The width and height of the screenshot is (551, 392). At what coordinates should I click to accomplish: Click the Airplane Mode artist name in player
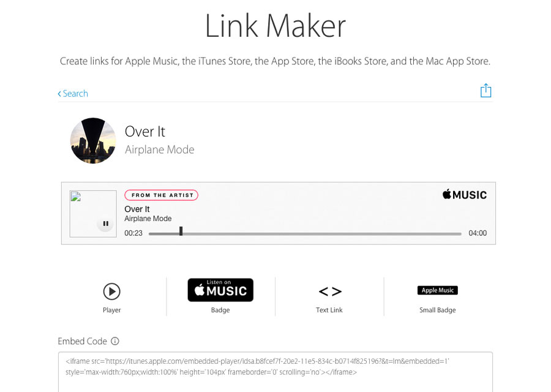[148, 219]
